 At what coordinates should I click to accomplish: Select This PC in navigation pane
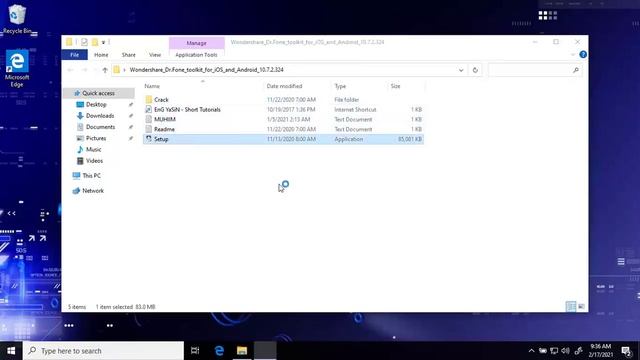[91, 176]
